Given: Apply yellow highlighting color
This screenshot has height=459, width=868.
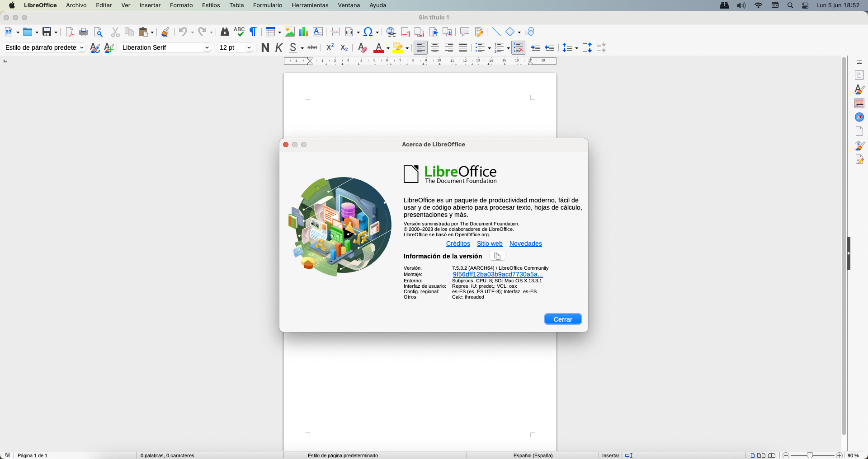Looking at the screenshot, I should pyautogui.click(x=398, y=47).
